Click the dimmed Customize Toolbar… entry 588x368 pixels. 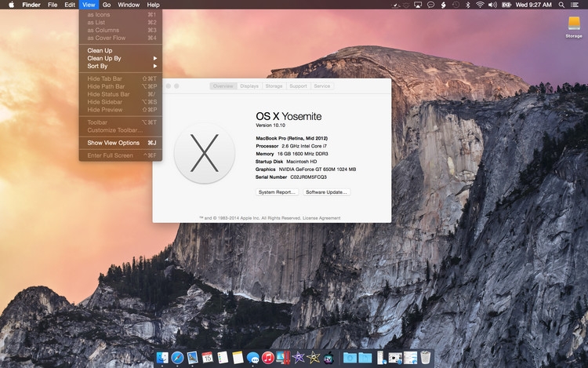(121, 130)
